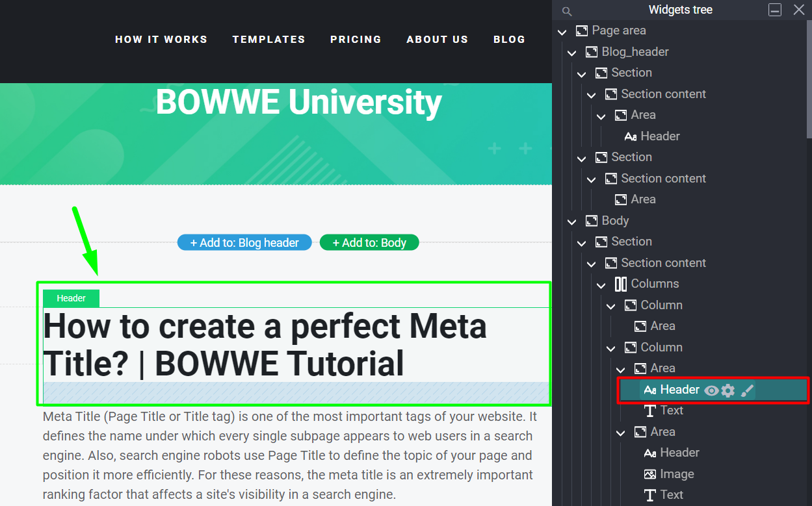Open PRICING in site navigation

pos(356,40)
